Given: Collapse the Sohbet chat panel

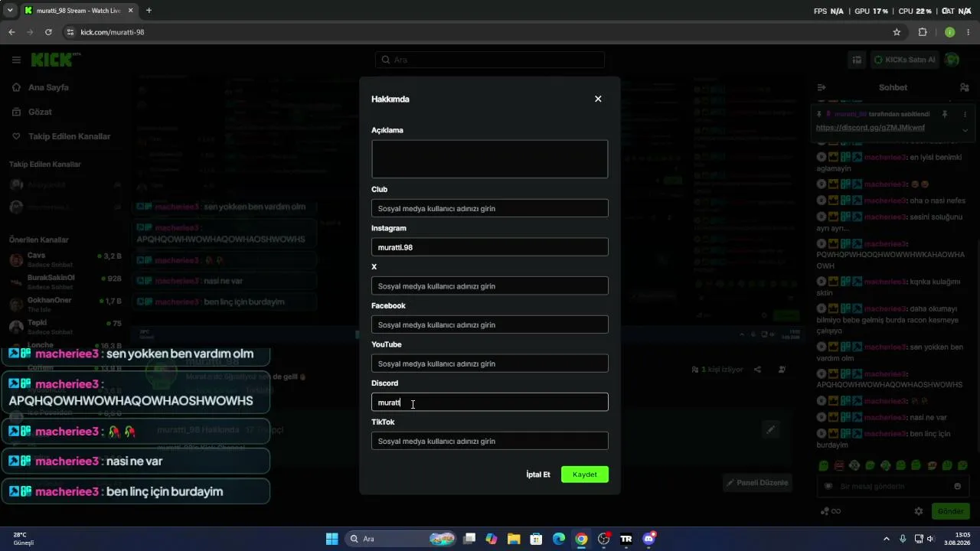Looking at the screenshot, I should [822, 88].
